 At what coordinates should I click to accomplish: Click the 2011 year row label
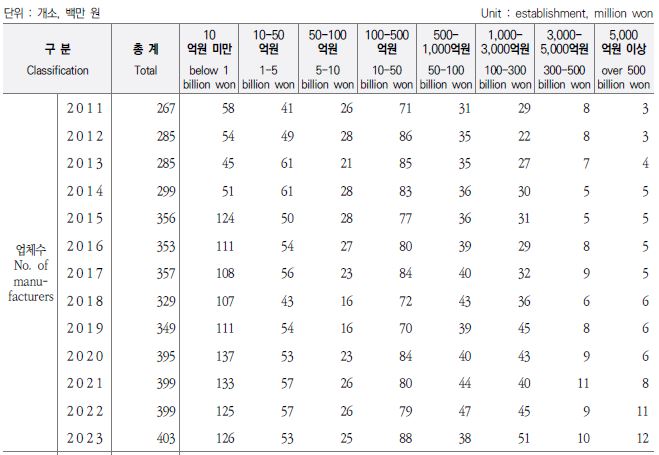84,108
